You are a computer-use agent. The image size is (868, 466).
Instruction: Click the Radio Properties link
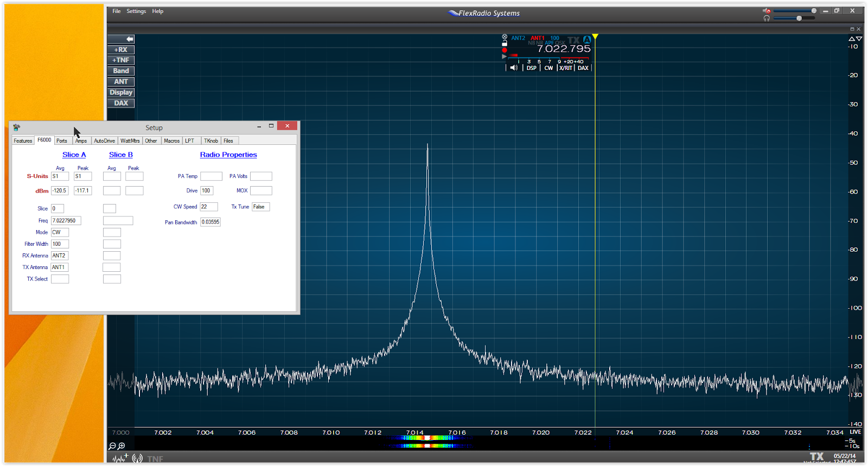click(228, 155)
